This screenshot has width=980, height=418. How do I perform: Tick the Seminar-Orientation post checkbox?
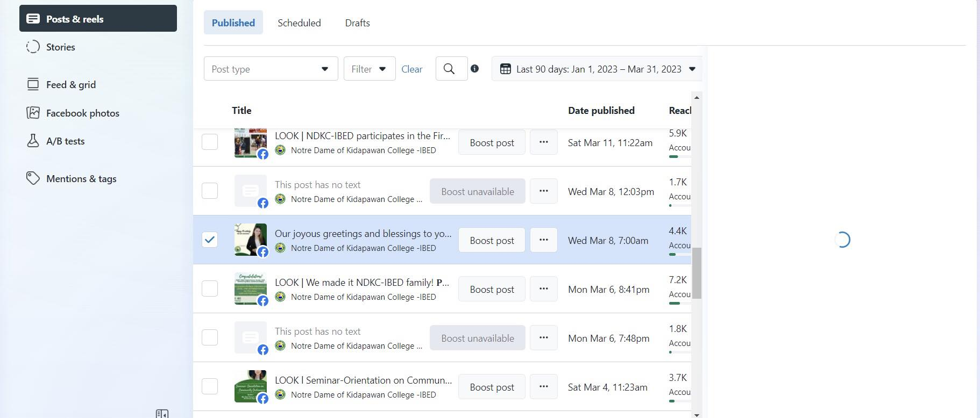click(x=210, y=386)
